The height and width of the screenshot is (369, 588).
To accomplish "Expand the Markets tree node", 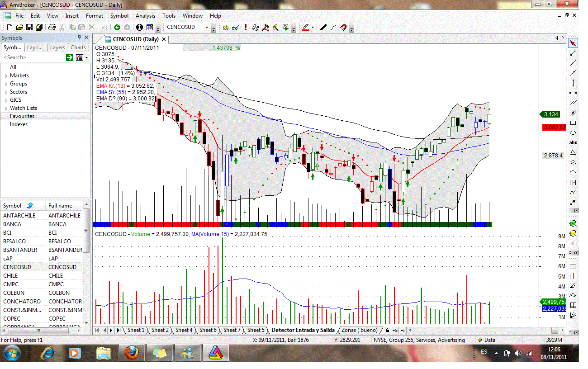I will pyautogui.click(x=6, y=76).
